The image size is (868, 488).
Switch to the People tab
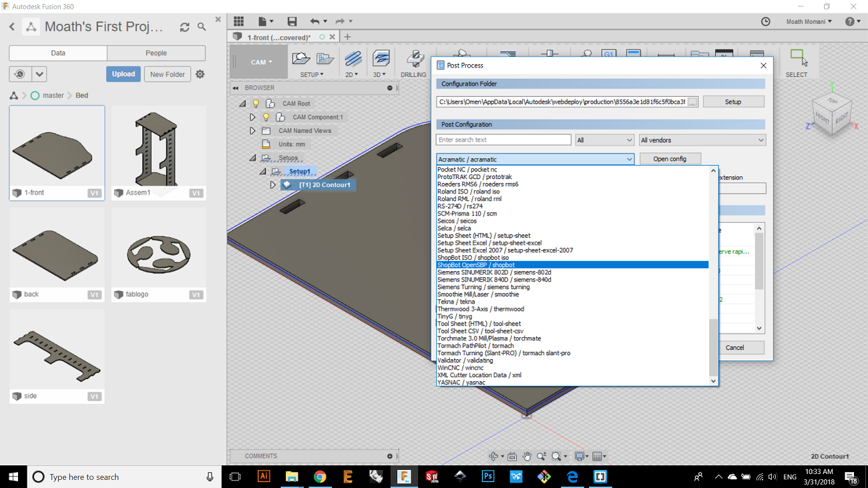(x=156, y=53)
